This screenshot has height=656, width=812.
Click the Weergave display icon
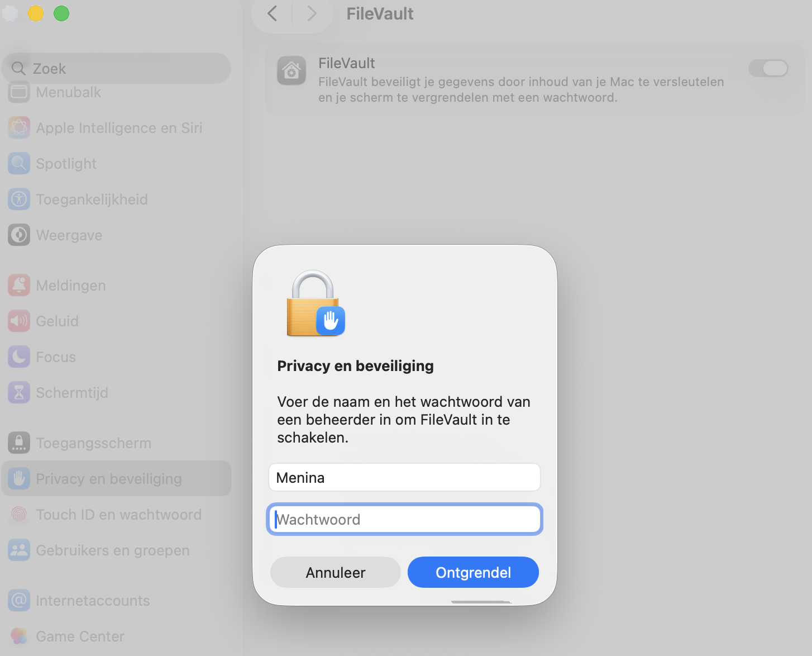tap(19, 235)
